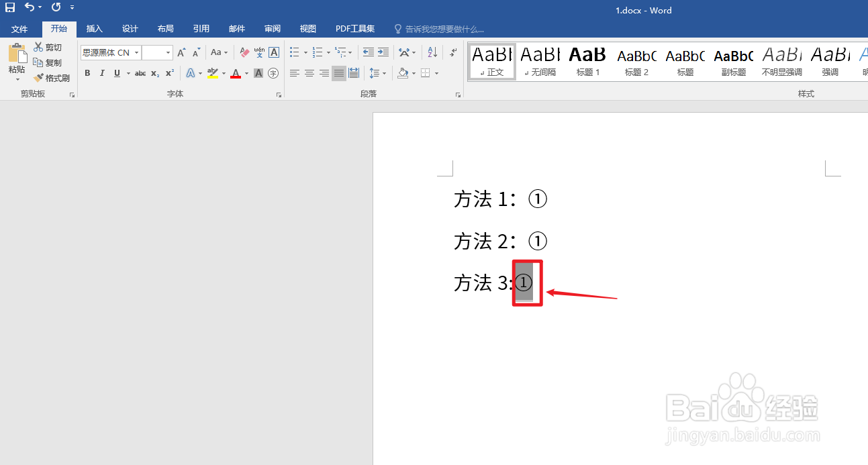The width and height of the screenshot is (868, 465).
Task: Switch to the PDF工具集 tab
Action: (x=355, y=29)
